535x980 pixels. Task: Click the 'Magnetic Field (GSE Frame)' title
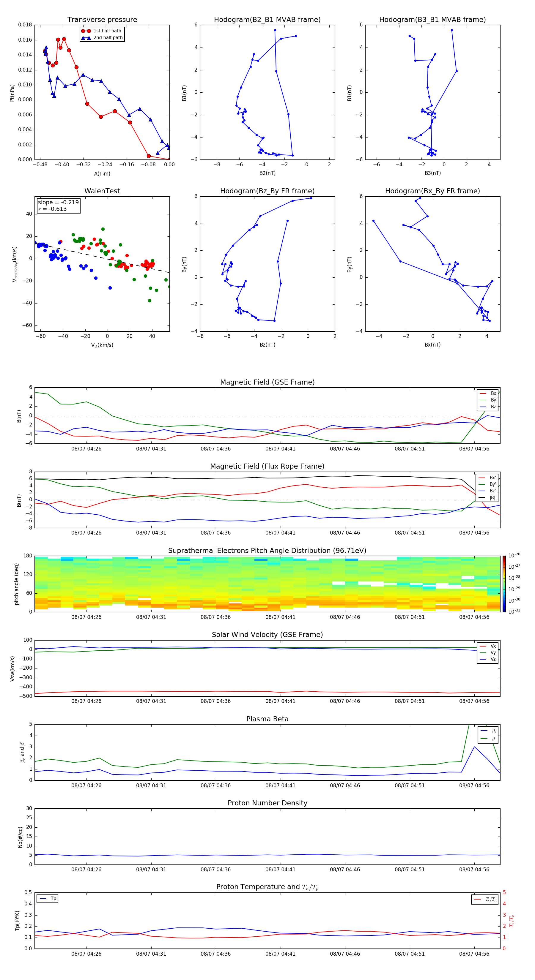click(x=267, y=382)
